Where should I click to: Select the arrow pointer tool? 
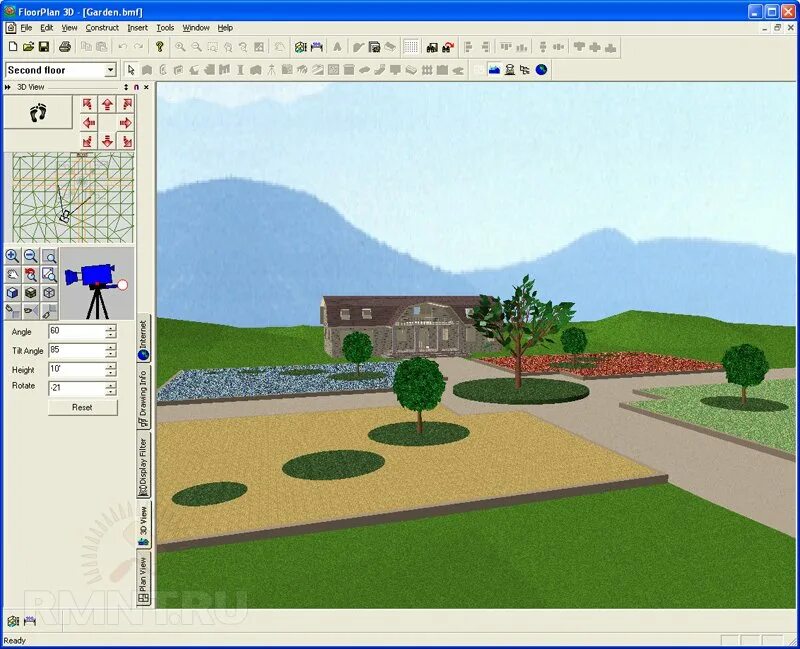pyautogui.click(x=131, y=70)
